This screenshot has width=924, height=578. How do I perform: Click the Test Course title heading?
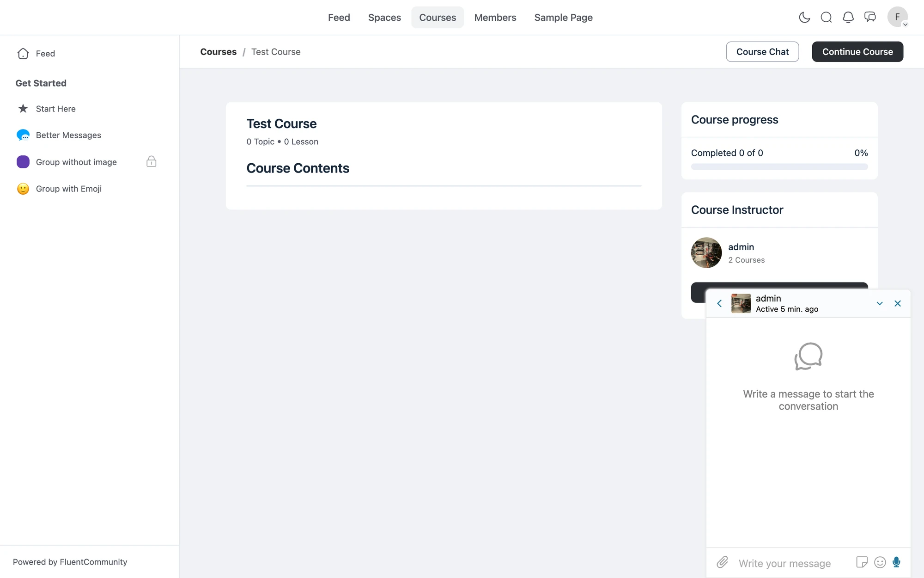[281, 124]
